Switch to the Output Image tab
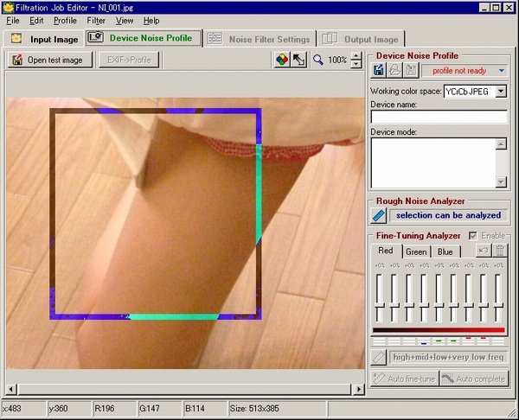Screen dimensions: 519x420 point(361,39)
